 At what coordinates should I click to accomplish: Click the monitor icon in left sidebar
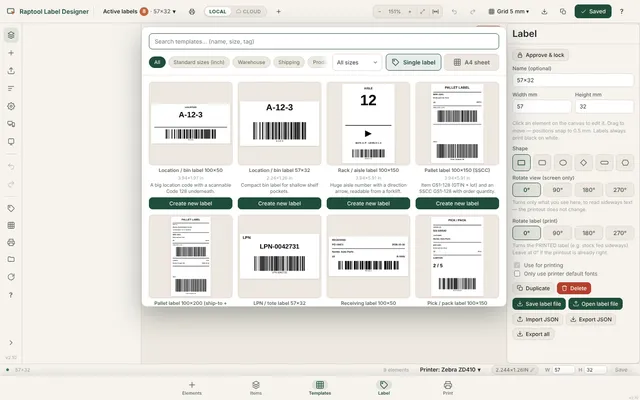pyautogui.click(x=11, y=142)
